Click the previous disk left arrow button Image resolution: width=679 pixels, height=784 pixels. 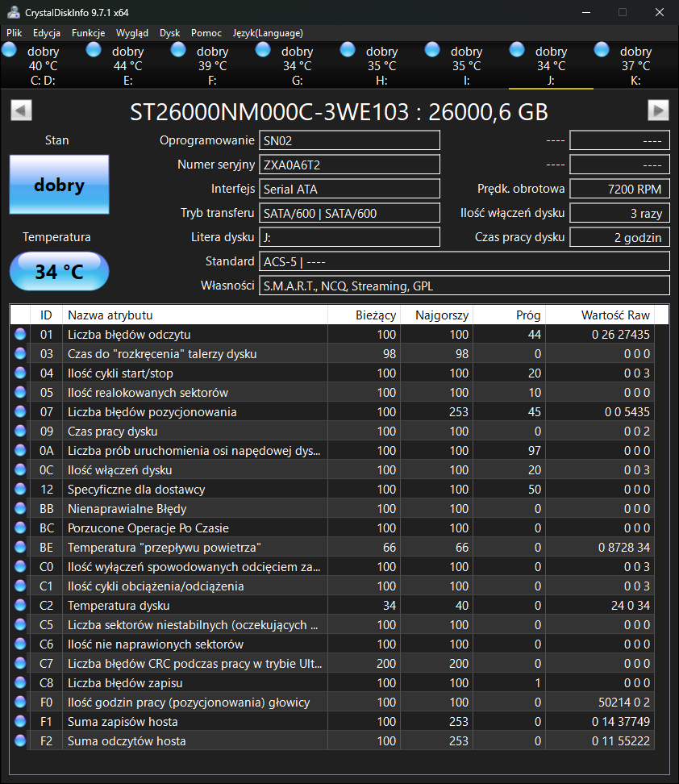point(21,111)
